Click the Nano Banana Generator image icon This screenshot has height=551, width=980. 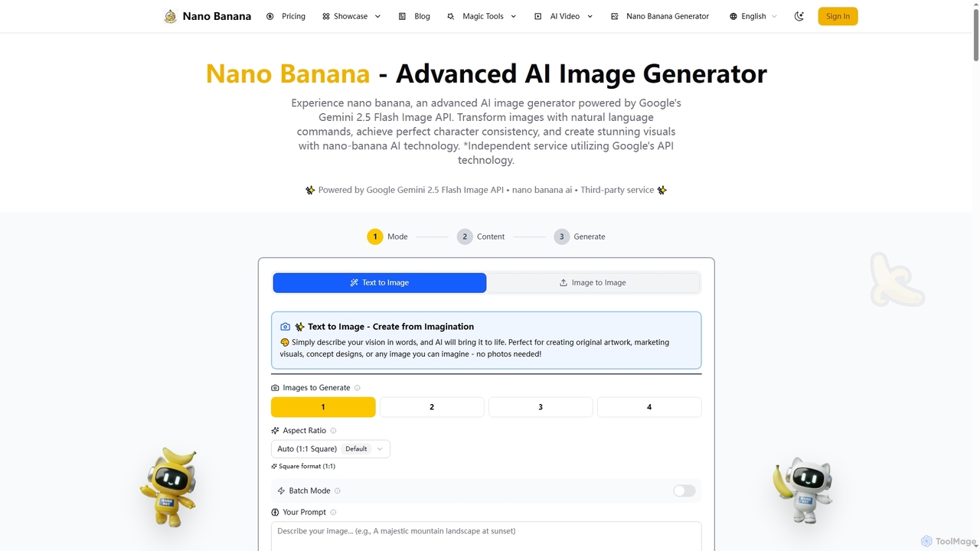tap(614, 16)
